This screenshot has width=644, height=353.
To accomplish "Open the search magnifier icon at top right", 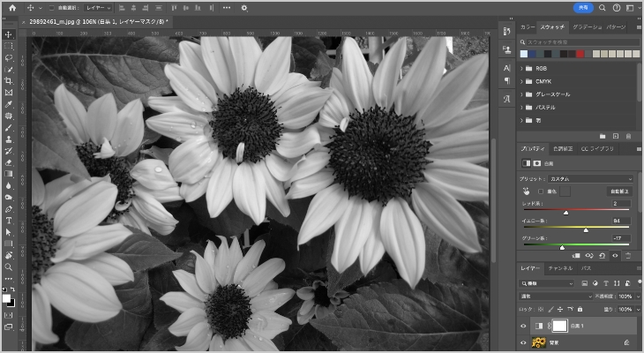I will point(603,8).
